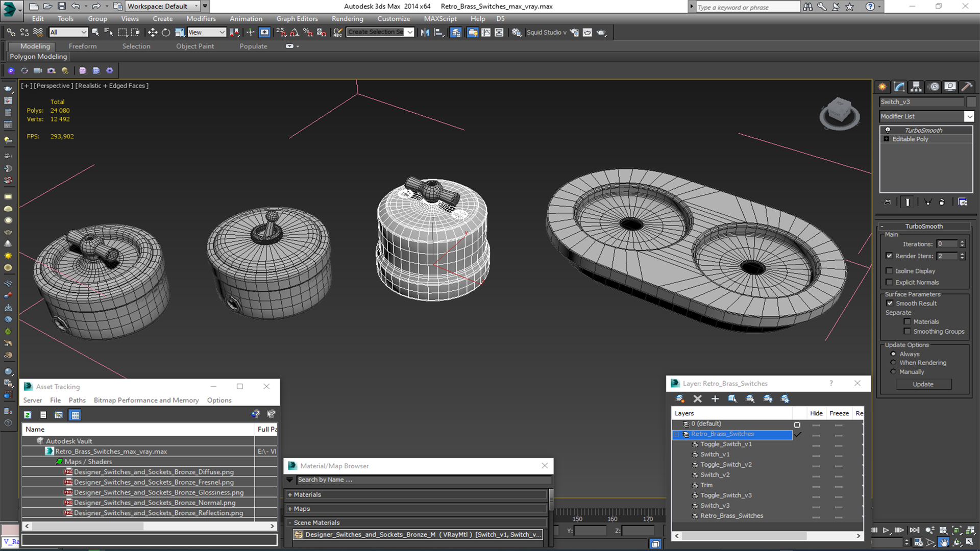The image size is (980, 551).
Task: Open Paths menu in Asset Tracking
Action: point(77,400)
